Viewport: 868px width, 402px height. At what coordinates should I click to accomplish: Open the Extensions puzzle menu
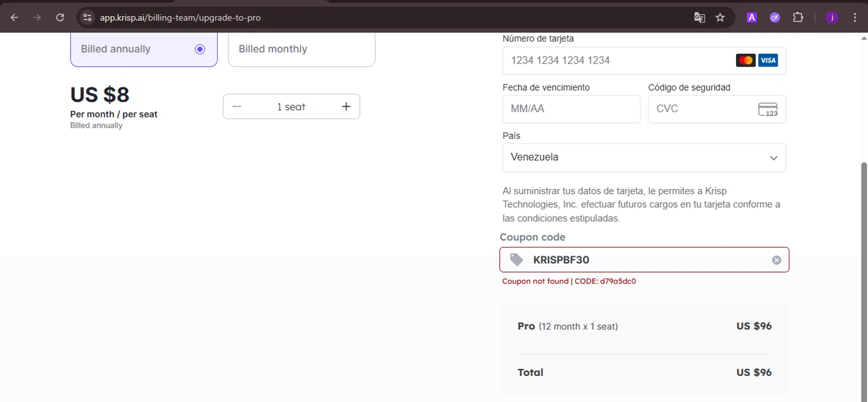pos(798,17)
